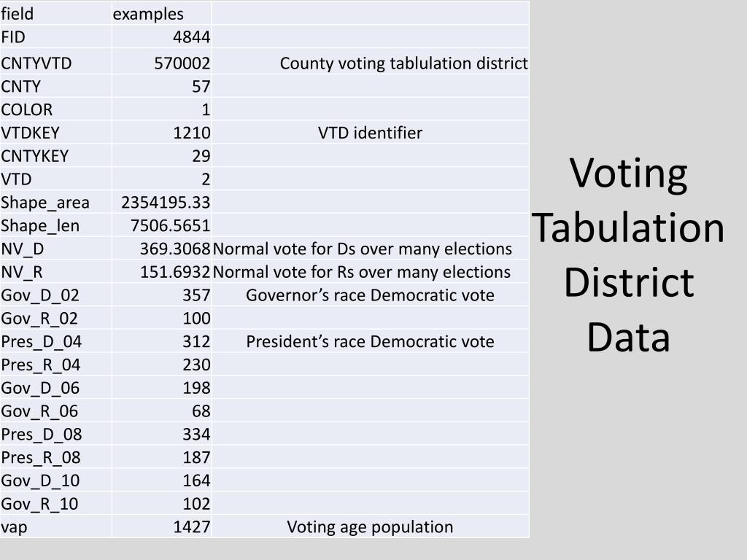Select the VTDKEY field cell
Image resolution: width=747 pixels, height=560 pixels.
(x=55, y=133)
